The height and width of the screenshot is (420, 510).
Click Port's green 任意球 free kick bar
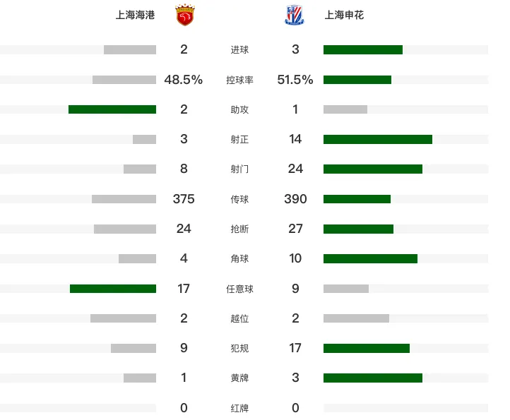(113, 289)
